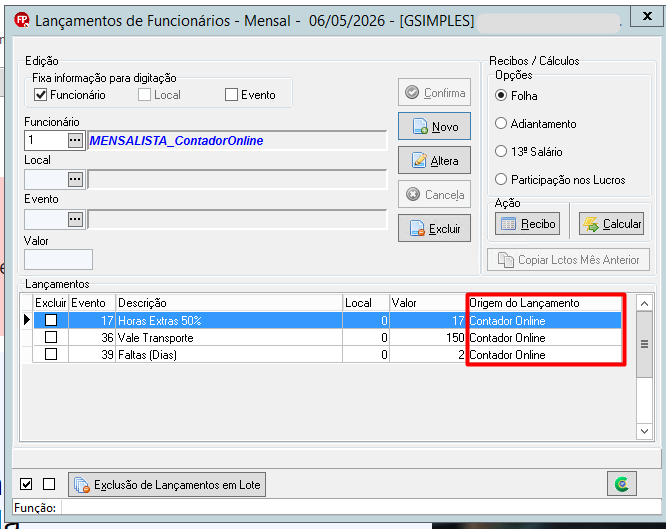Screen dimensions: 666x529
Task: Click the Local column header
Action: [x=366, y=303]
